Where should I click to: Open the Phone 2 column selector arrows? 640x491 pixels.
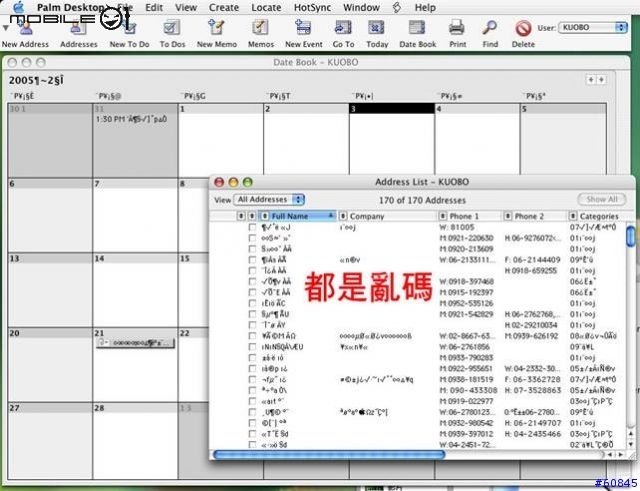[x=508, y=216]
